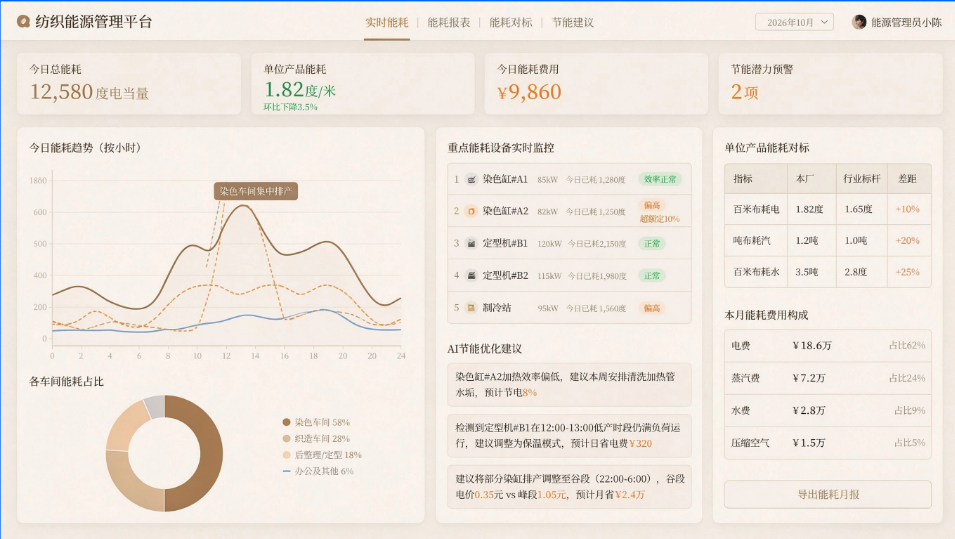Click the 办公及其他 6% legend entry

point(318,471)
